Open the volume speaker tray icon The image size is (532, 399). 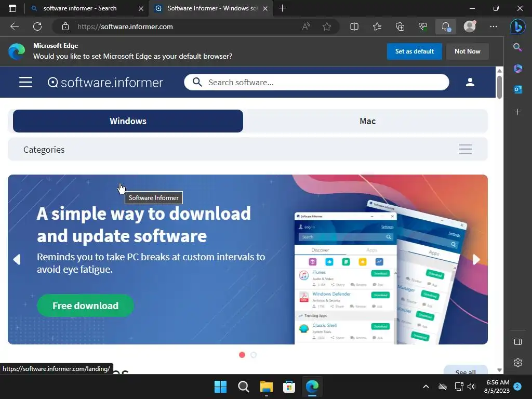(471, 387)
